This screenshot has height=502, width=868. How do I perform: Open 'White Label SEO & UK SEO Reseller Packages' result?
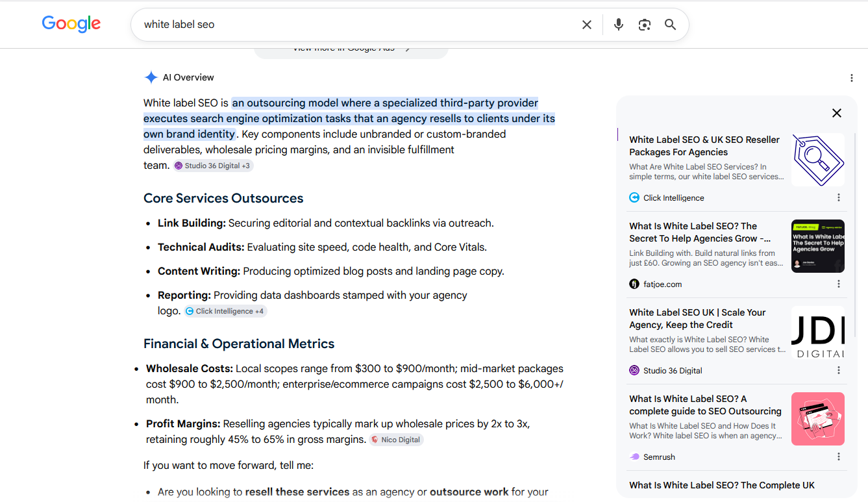click(x=704, y=145)
